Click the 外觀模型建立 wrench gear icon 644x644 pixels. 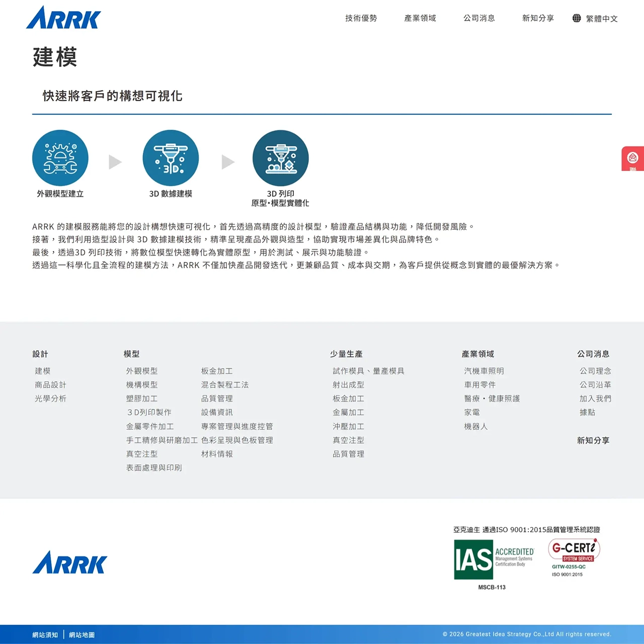pos(60,158)
